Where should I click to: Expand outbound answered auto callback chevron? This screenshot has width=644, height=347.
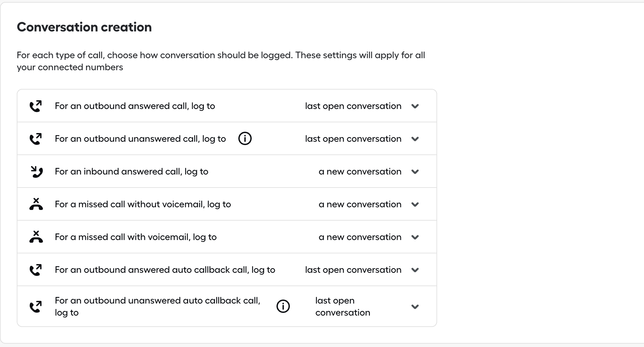coord(415,270)
